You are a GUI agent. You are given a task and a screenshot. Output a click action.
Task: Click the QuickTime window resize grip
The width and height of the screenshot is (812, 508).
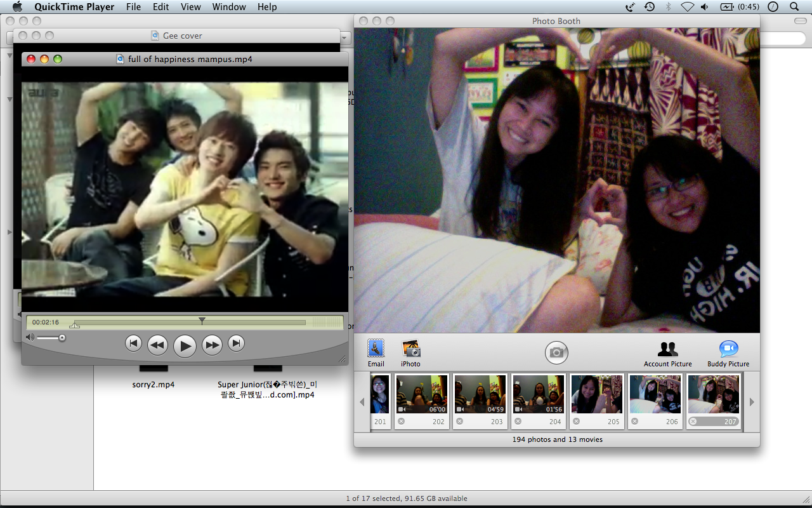343,359
